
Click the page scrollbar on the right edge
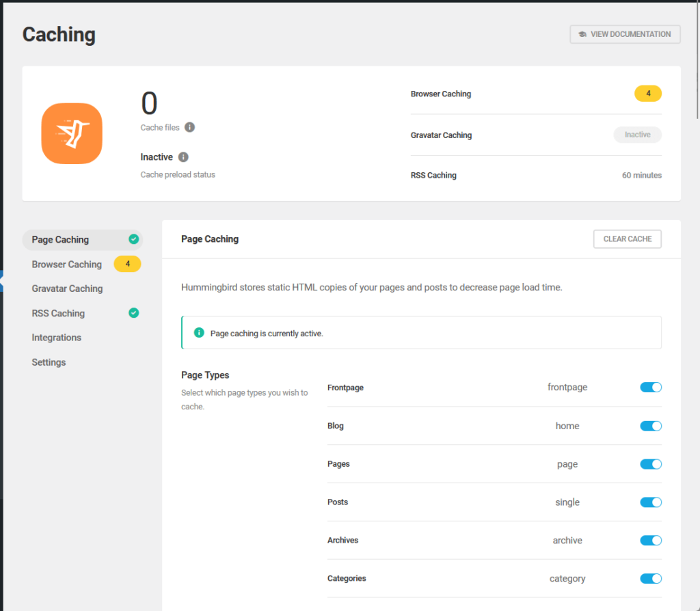pyautogui.click(x=697, y=61)
